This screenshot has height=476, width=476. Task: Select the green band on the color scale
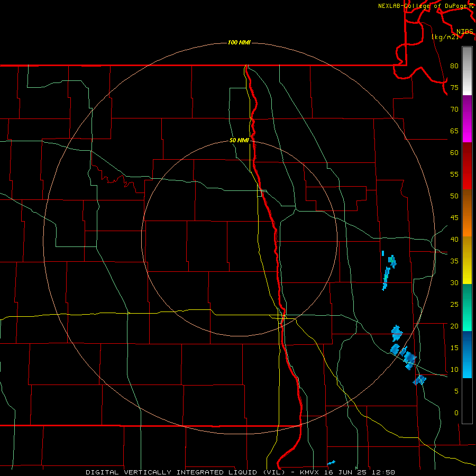click(x=467, y=307)
